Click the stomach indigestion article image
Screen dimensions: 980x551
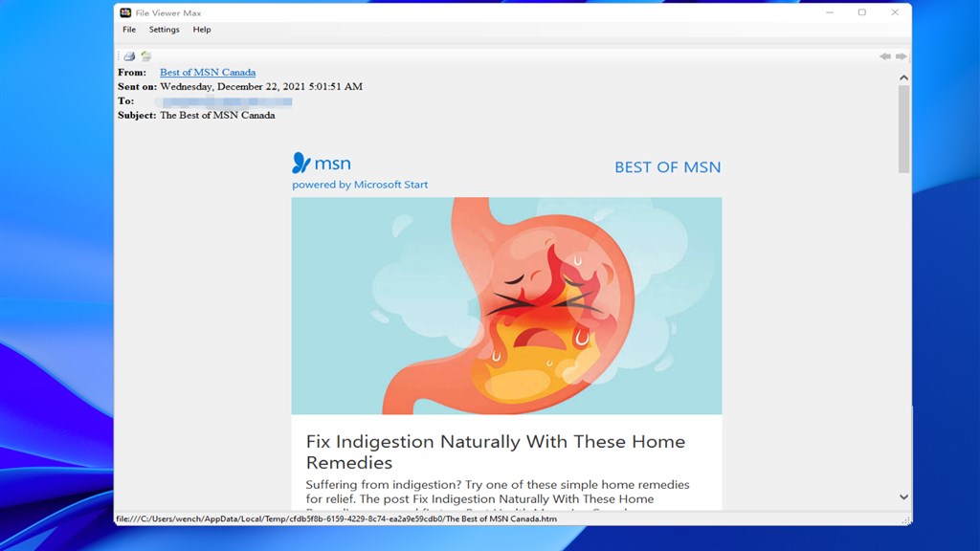[506, 306]
